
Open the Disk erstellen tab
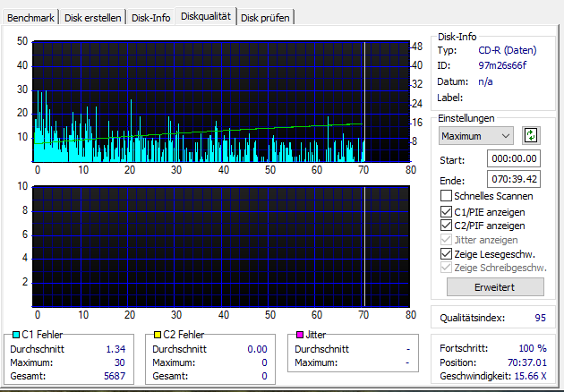(93, 18)
